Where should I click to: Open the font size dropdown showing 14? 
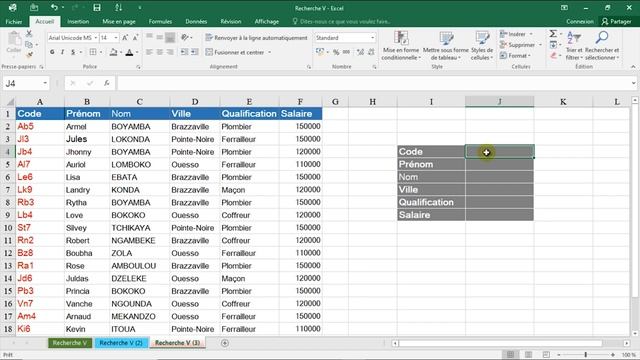(116, 38)
